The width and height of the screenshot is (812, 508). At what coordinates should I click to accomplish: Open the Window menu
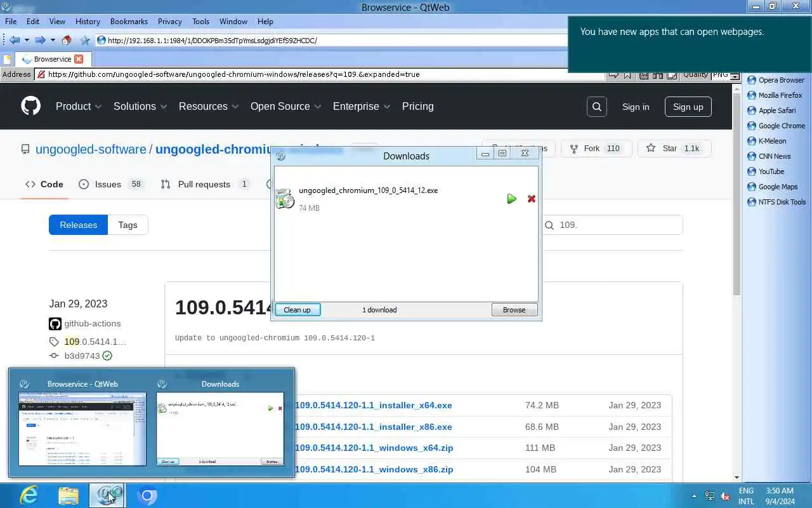233,21
